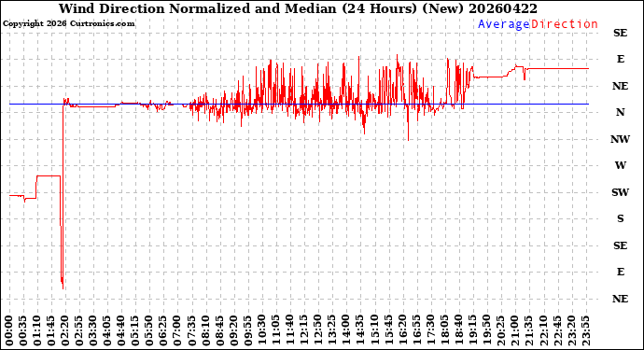
Task: Click the 07:35 time axis label
Action: pyautogui.click(x=192, y=330)
